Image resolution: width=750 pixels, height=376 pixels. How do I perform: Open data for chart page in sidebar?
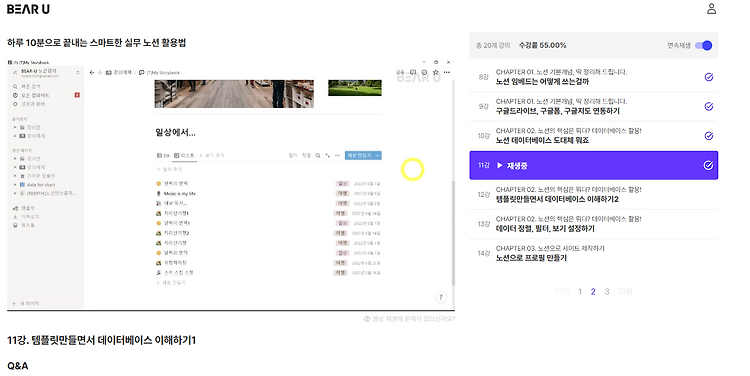coord(41,185)
